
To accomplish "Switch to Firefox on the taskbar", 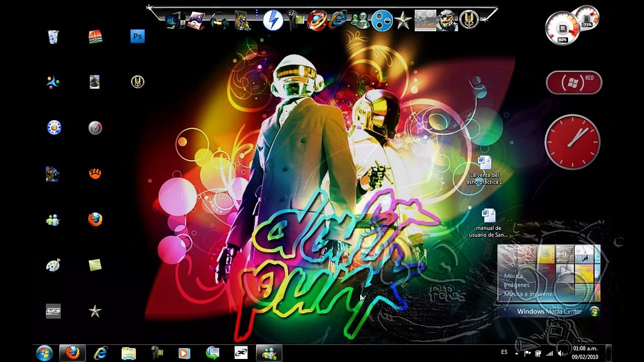I will click(x=72, y=353).
